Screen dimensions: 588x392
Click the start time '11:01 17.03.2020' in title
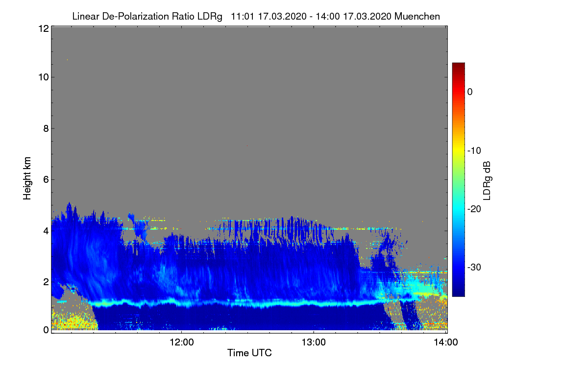coord(269,16)
